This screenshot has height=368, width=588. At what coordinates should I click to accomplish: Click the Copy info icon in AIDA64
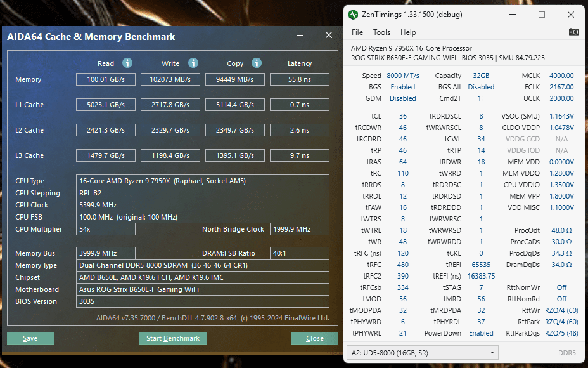257,63
